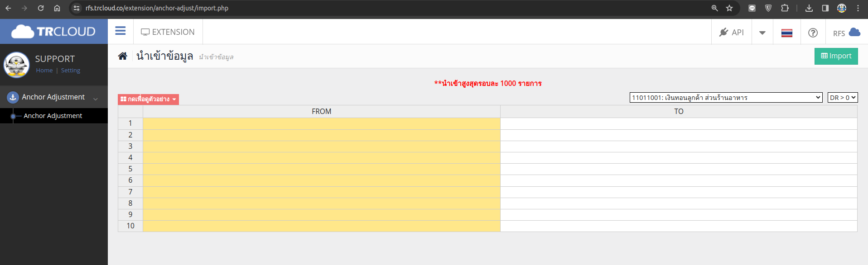Click the SUPPORT user avatar
868x265 pixels.
point(17,65)
